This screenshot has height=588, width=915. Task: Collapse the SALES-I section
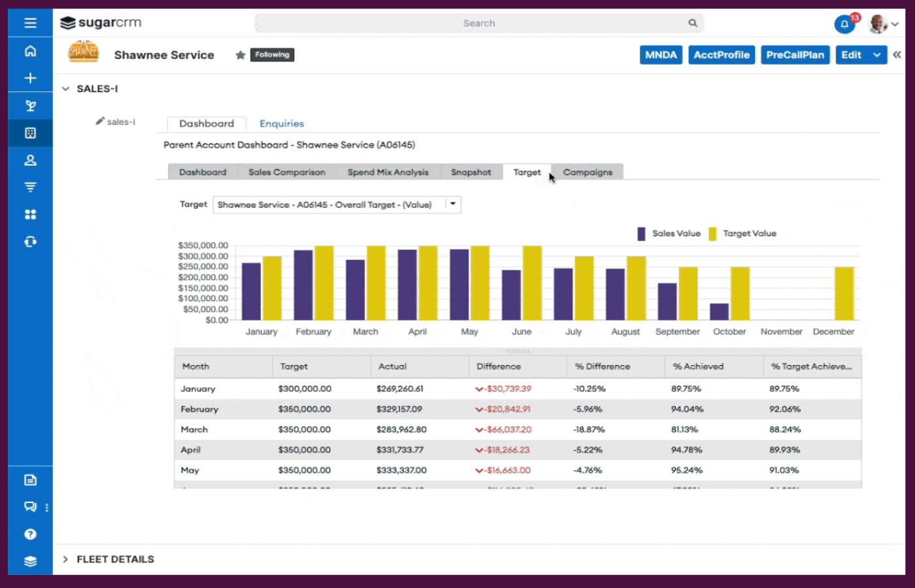[x=65, y=89]
